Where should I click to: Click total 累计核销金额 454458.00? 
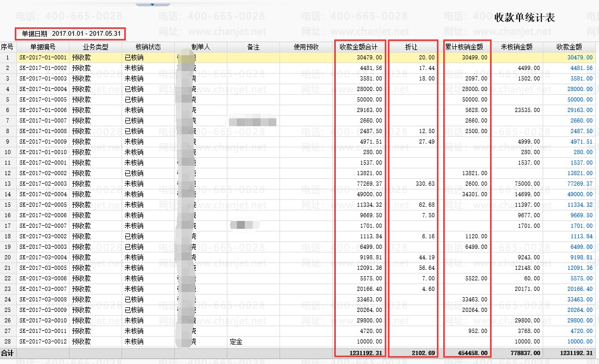tap(473, 353)
